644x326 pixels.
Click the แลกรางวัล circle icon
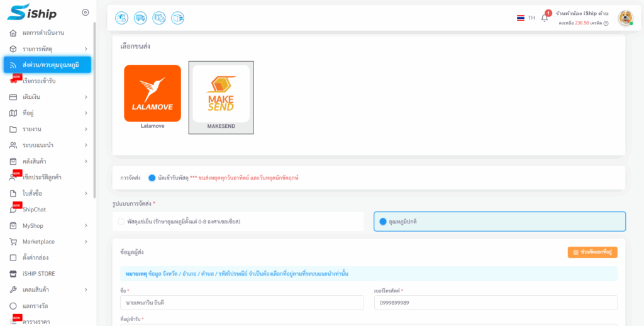click(13, 306)
